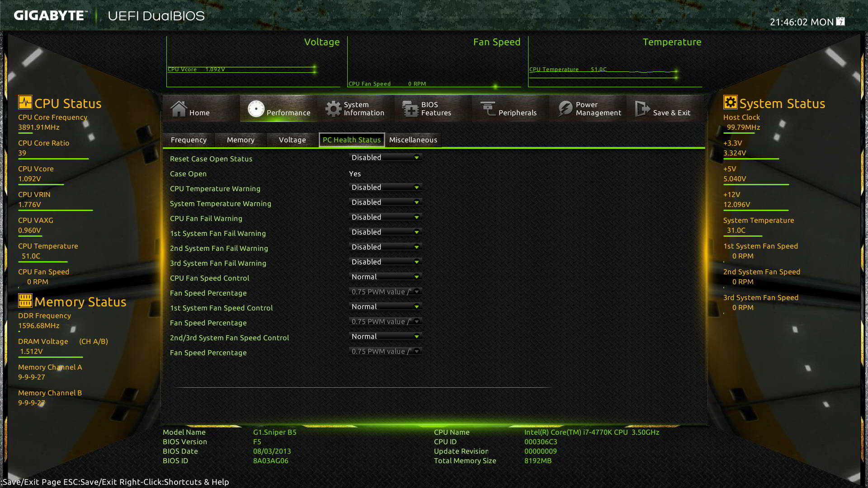This screenshot has width=868, height=488.
Task: Click the calendar icon beside the clock
Action: (x=840, y=21)
